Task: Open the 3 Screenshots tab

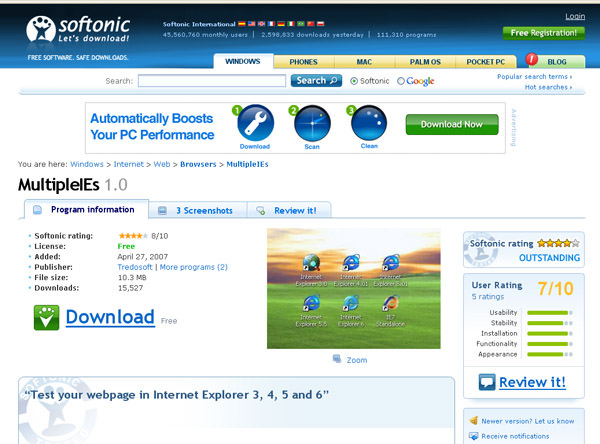Action: tap(196, 211)
